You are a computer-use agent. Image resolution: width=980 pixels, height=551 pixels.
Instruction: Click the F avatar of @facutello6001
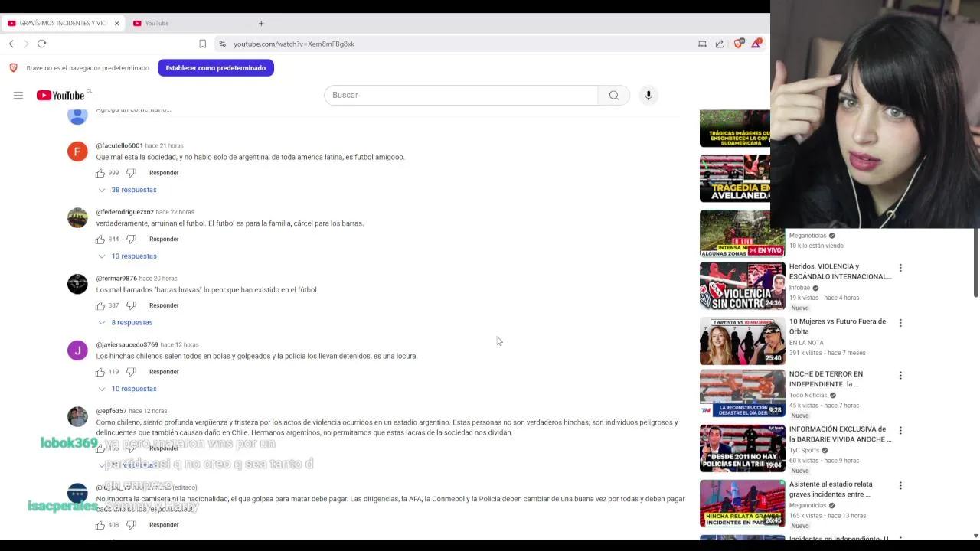click(77, 152)
